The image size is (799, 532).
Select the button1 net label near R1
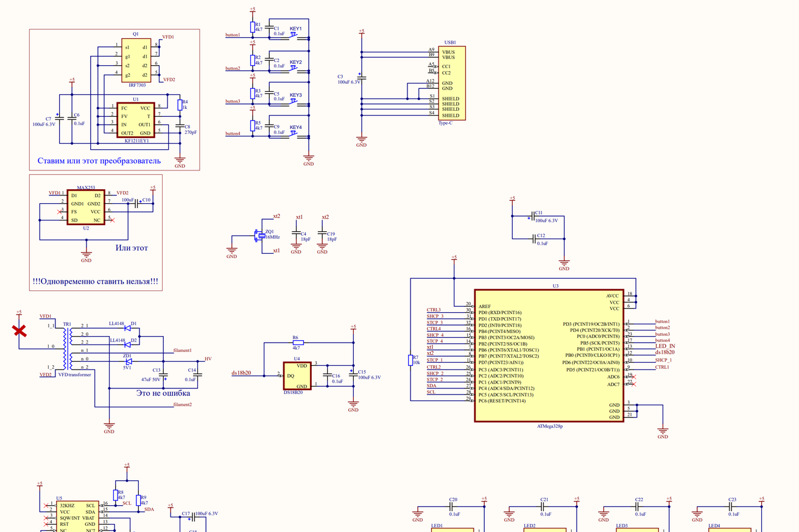(233, 35)
